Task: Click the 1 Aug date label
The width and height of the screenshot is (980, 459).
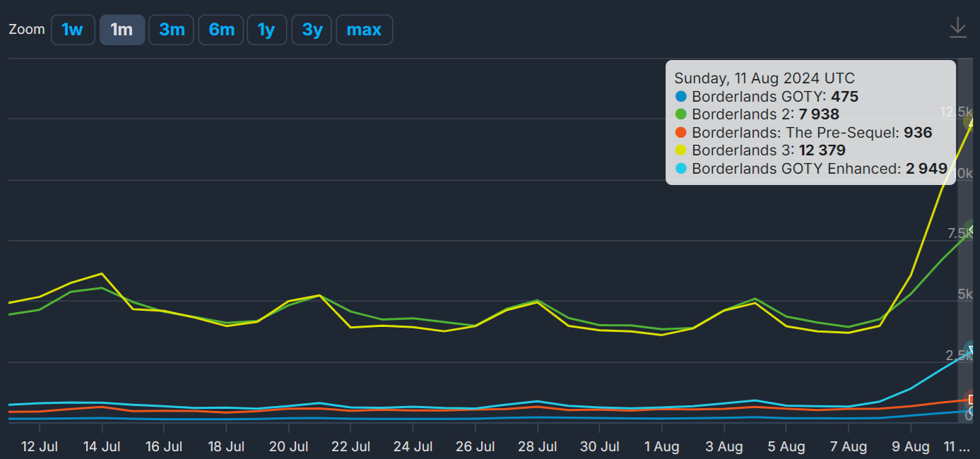Action: point(661,446)
